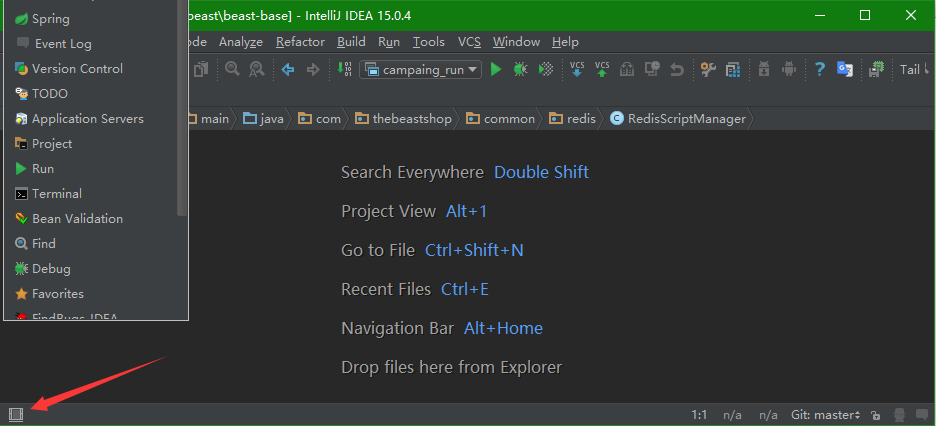Navigate Forward with the gray right arrow
The image size is (936, 426).
point(313,70)
